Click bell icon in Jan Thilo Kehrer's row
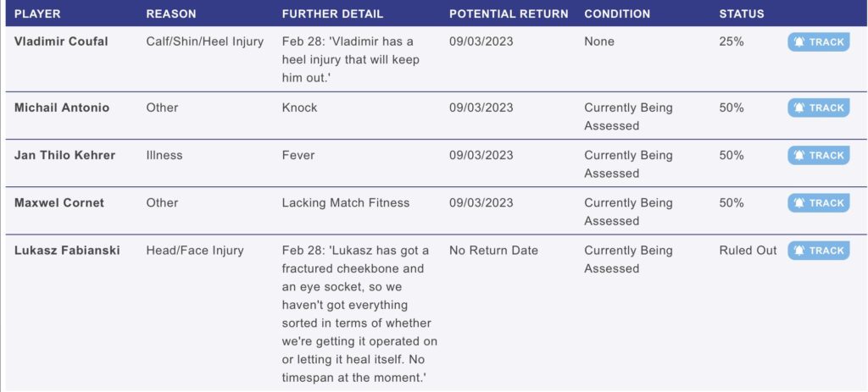Screen dimensions: 868x392 click(798, 156)
